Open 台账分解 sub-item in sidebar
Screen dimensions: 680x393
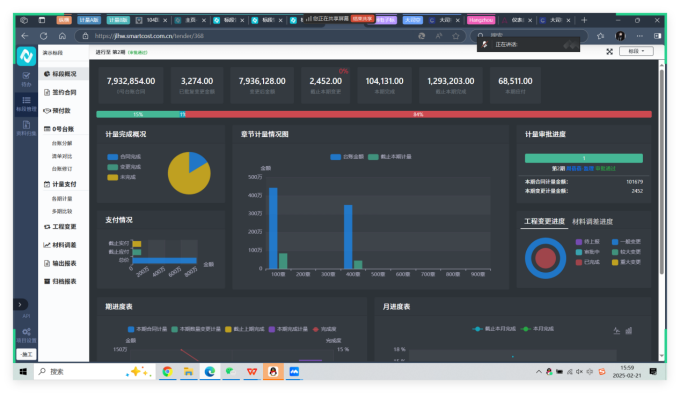click(x=62, y=143)
